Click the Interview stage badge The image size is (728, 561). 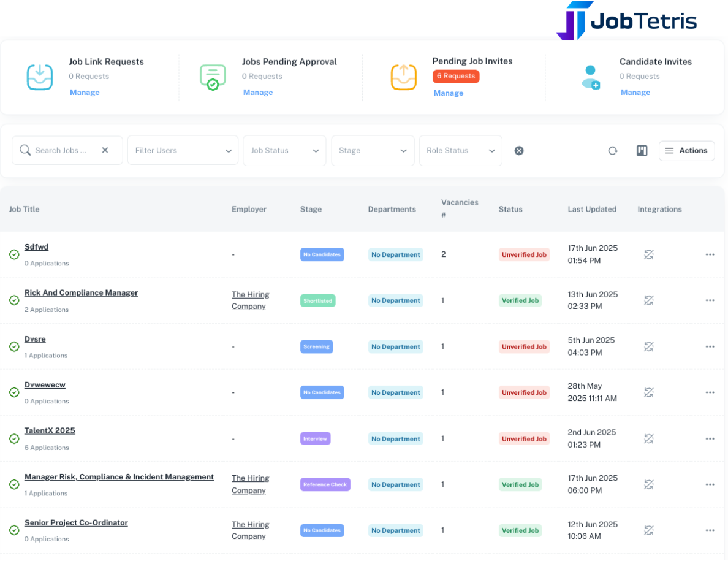point(315,438)
